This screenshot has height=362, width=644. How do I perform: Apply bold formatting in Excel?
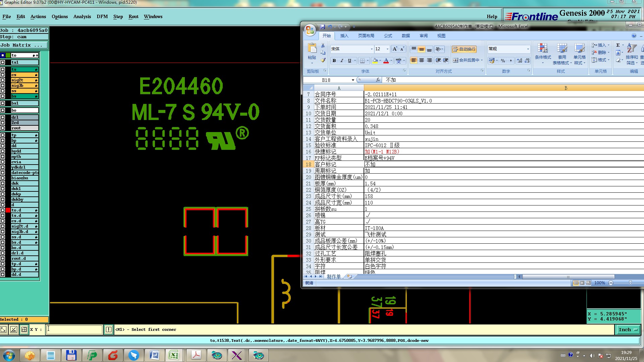coord(334,61)
